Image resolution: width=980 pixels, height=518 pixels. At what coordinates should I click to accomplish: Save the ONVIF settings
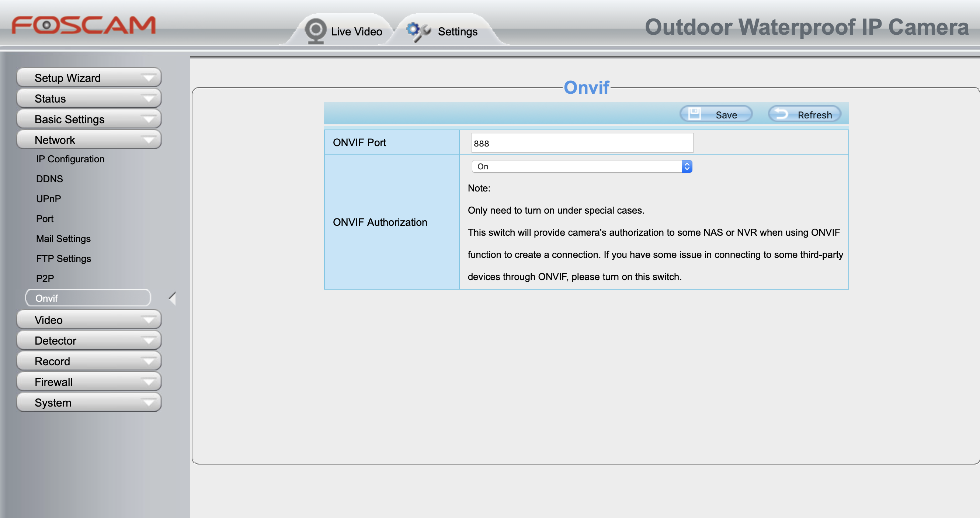716,115
